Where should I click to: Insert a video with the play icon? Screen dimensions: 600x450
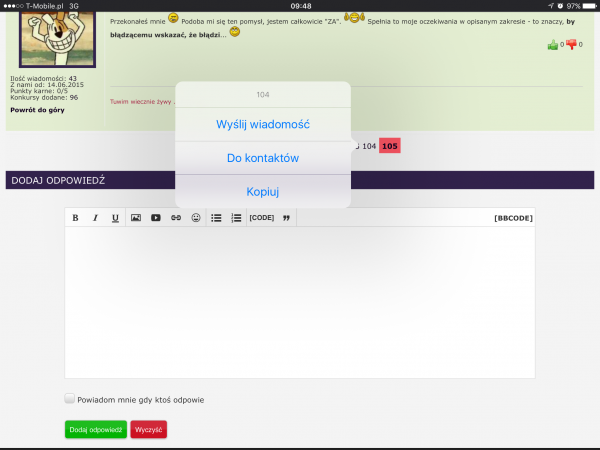[x=155, y=218]
